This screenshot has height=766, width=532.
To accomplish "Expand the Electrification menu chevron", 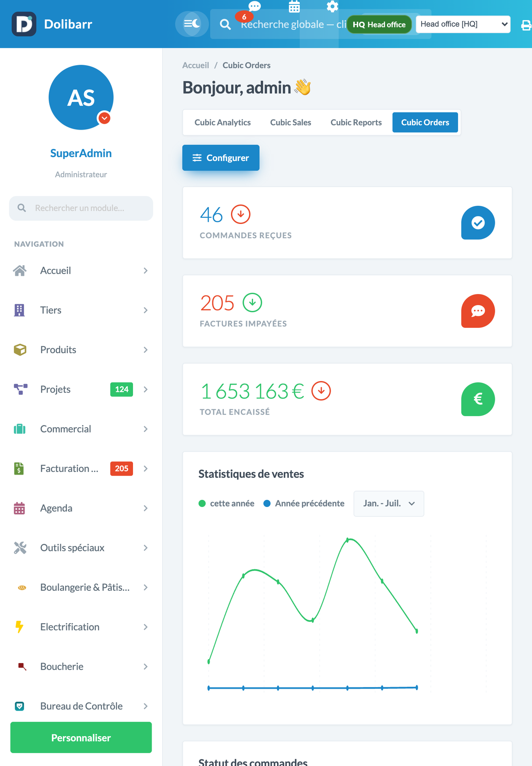I will (145, 627).
